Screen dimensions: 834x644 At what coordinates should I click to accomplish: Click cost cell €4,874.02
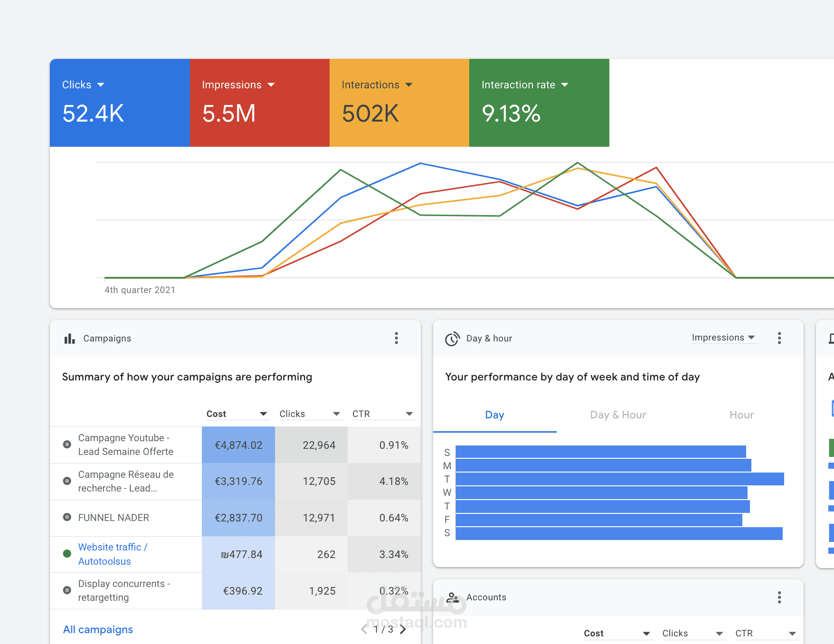pos(238,445)
